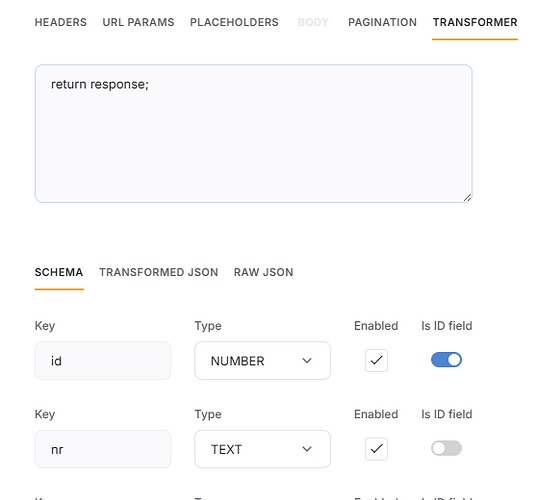The image size is (536, 500).
Task: Click the chevron in NUMBER dropdown
Action: [307, 361]
